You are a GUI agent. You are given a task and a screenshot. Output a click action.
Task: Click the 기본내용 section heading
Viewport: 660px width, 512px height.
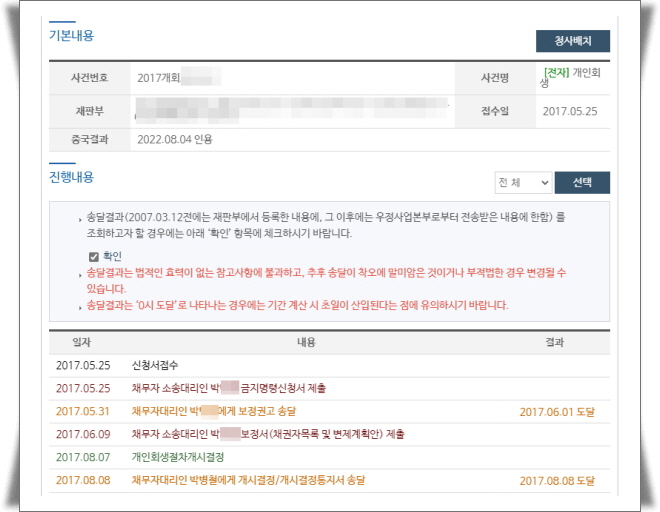71,35
